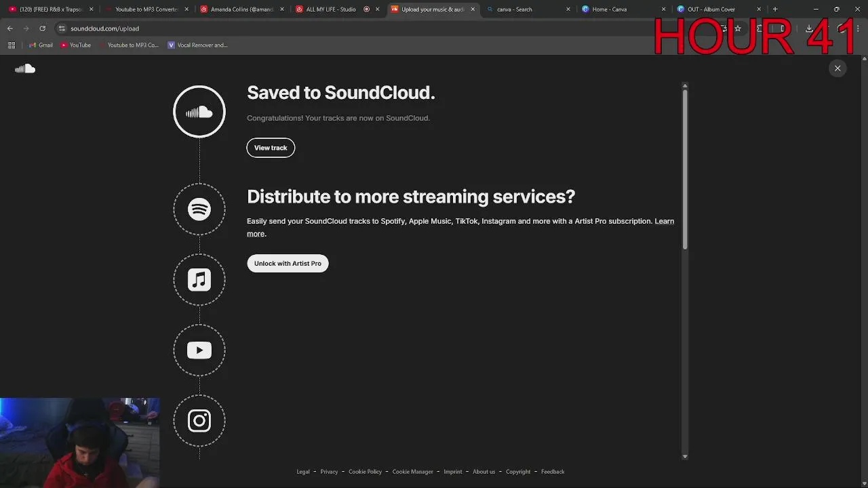The width and height of the screenshot is (868, 488).
Task: Open the Cookie Policy footer link
Action: coord(365,472)
